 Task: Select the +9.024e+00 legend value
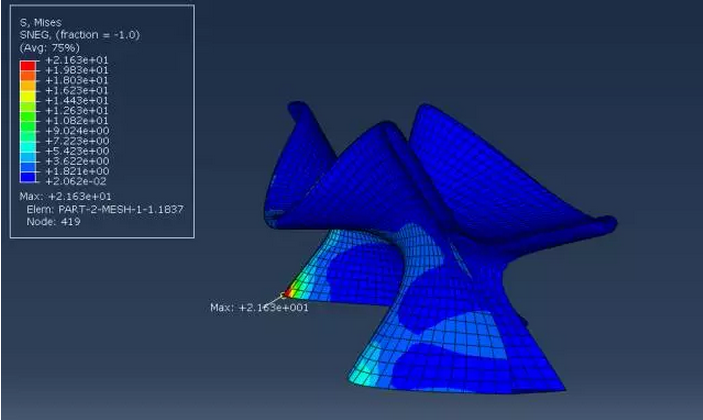coord(77,131)
